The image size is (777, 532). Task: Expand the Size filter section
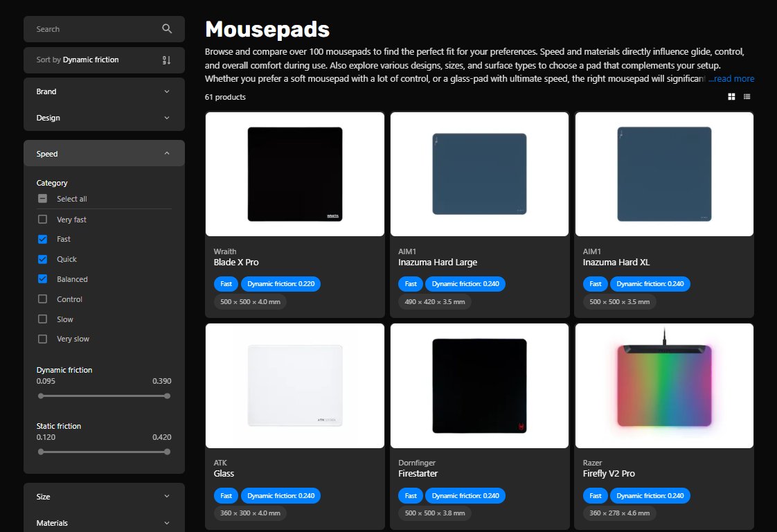[103, 496]
